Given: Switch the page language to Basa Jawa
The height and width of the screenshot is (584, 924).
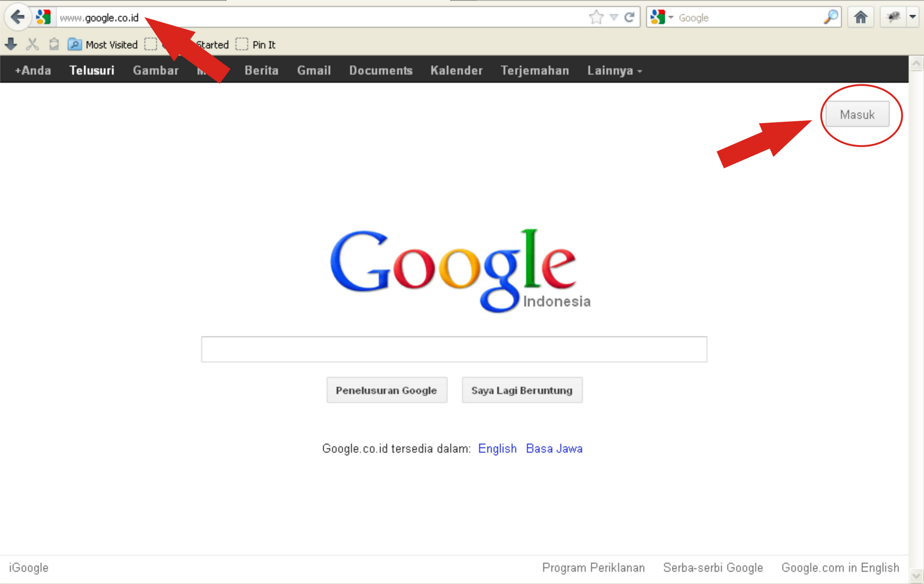Looking at the screenshot, I should pos(554,449).
